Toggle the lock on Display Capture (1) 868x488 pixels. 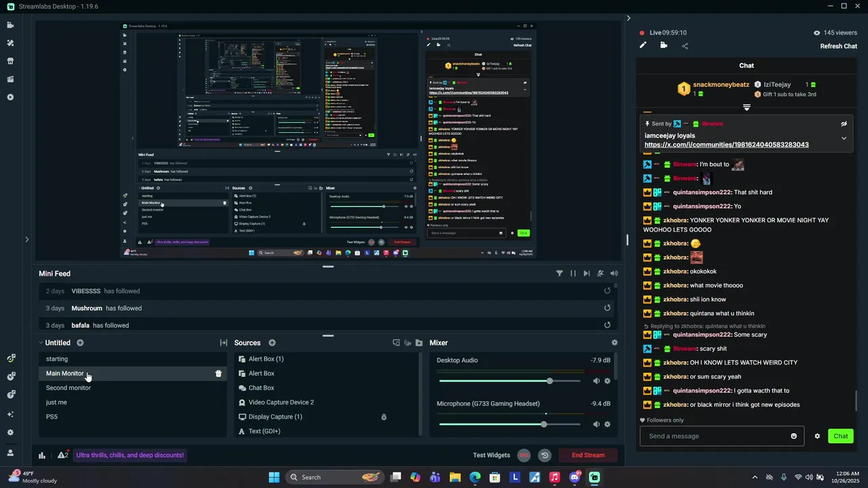(x=384, y=417)
